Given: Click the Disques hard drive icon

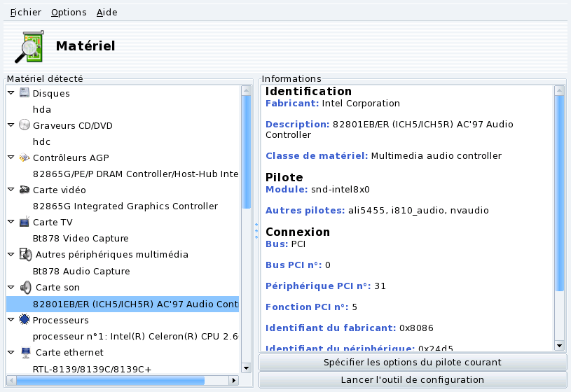Looking at the screenshot, I should click(25, 93).
